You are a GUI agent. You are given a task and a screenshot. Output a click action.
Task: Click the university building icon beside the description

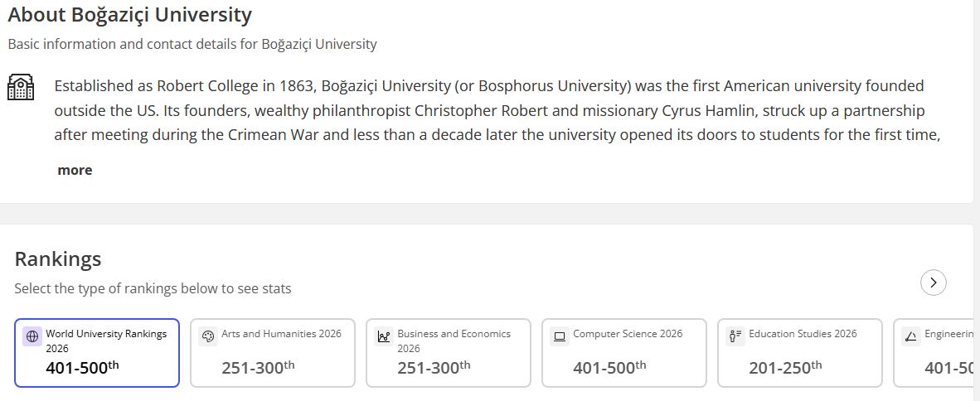click(21, 87)
